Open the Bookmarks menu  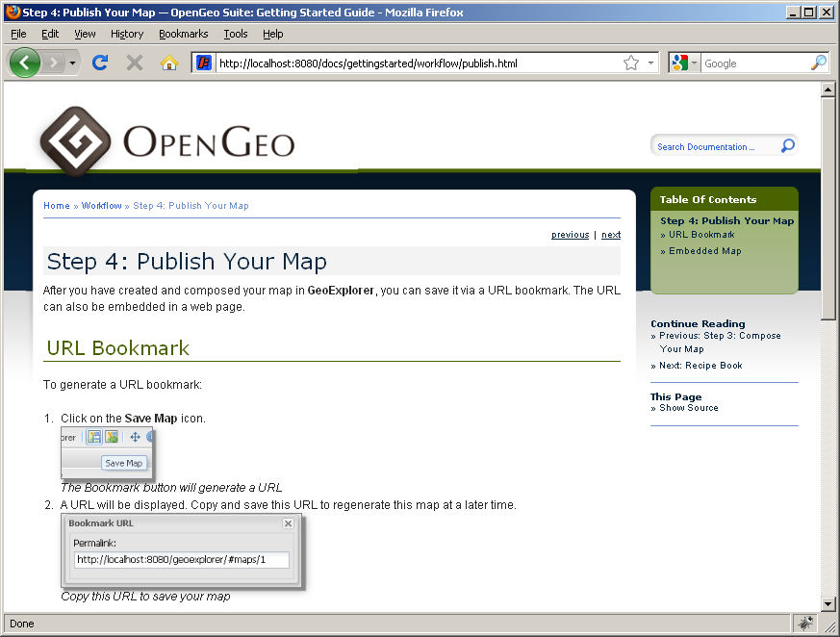183,34
